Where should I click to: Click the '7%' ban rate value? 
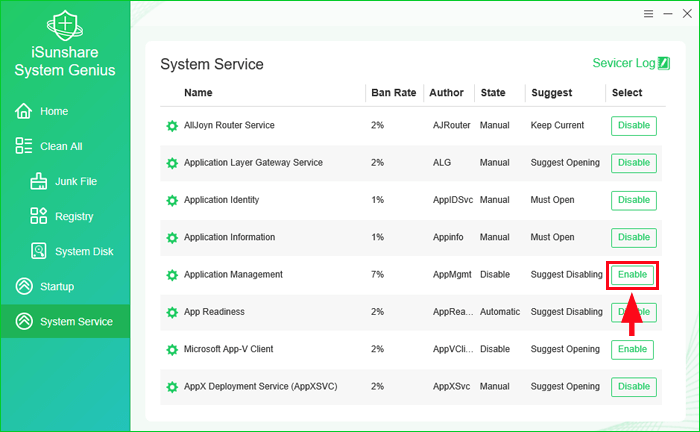pos(377,274)
